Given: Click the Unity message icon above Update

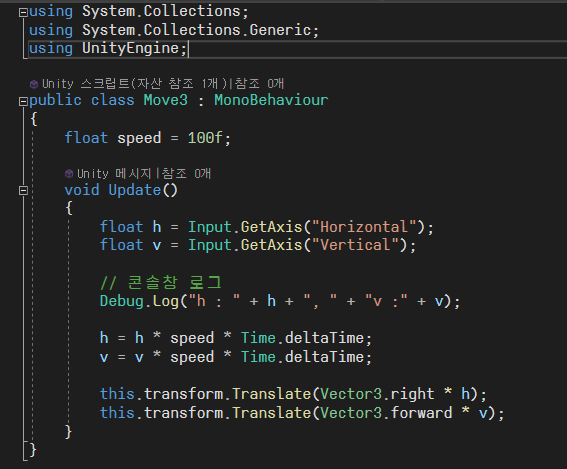Looking at the screenshot, I should [x=69, y=174].
